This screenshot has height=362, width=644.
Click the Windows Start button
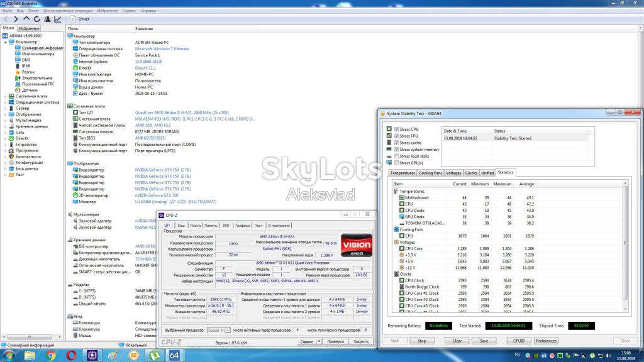coord(9,355)
